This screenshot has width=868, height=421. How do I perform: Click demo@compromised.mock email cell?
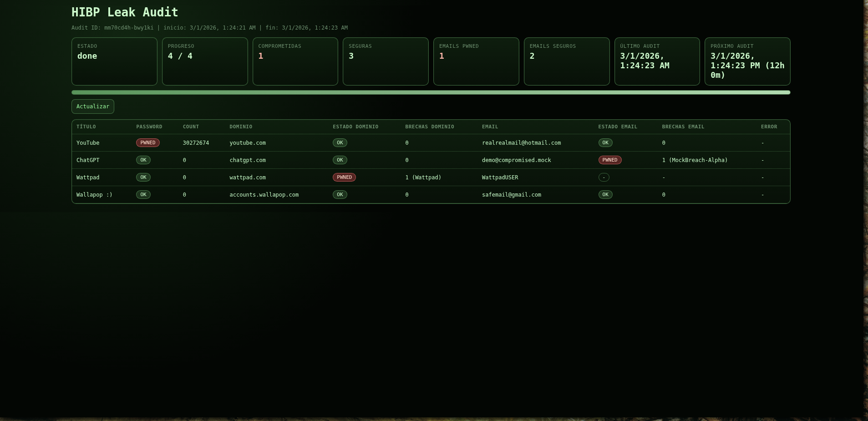click(x=517, y=160)
